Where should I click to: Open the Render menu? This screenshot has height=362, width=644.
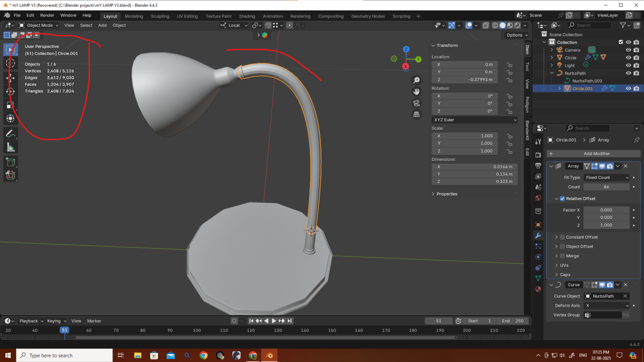click(47, 16)
